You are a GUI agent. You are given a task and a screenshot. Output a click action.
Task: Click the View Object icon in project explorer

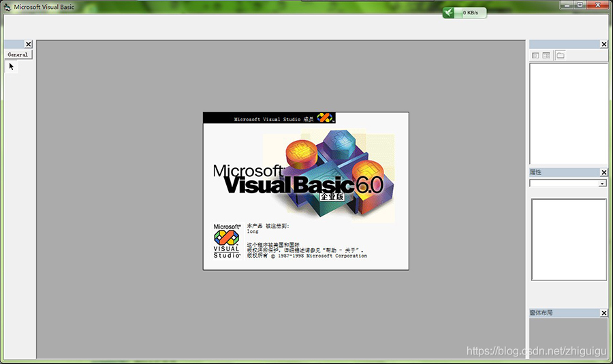click(x=546, y=56)
